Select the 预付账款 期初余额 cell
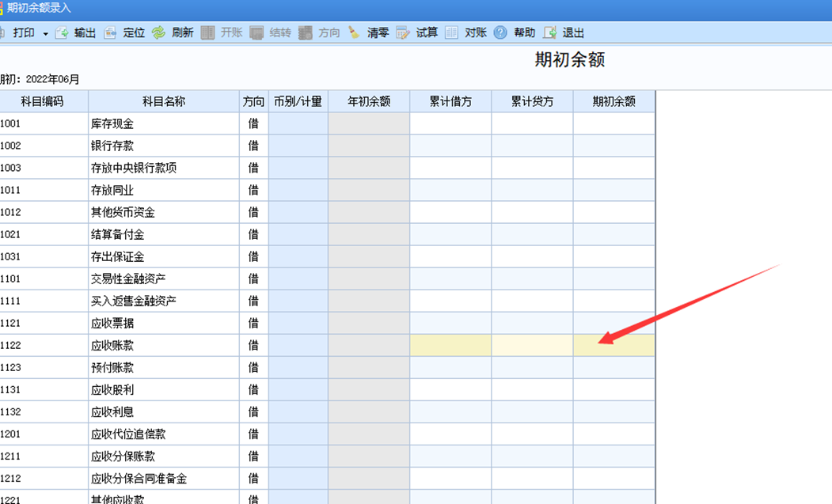The height and width of the screenshot is (504, 832). [614, 368]
